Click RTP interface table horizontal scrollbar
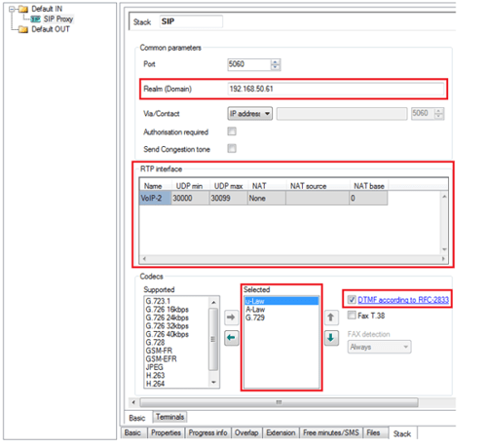The height and width of the screenshot is (448, 487). pyautogui.click(x=293, y=259)
